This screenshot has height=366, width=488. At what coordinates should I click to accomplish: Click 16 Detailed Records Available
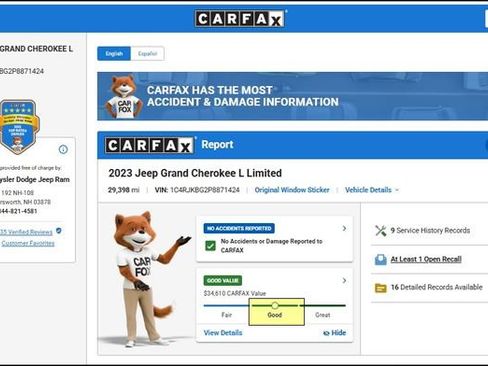pos(437,287)
